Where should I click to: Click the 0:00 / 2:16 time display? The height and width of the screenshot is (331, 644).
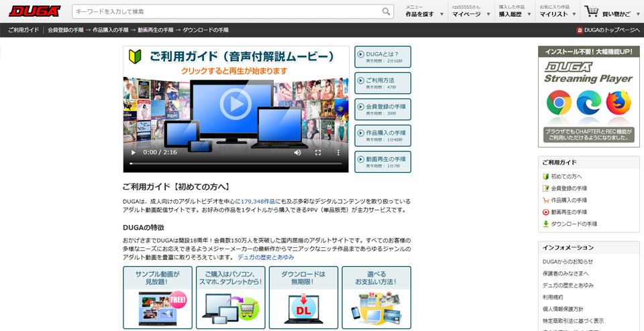tap(160, 153)
